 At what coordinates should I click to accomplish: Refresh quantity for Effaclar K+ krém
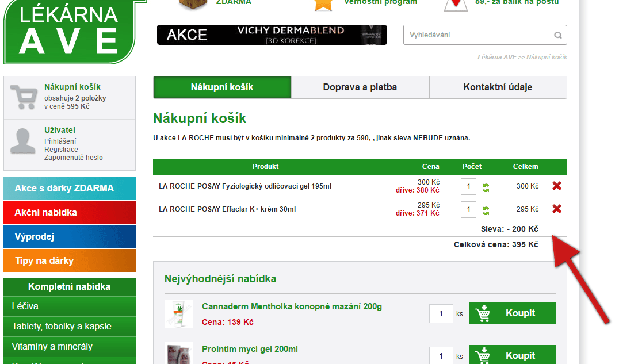coord(486,211)
